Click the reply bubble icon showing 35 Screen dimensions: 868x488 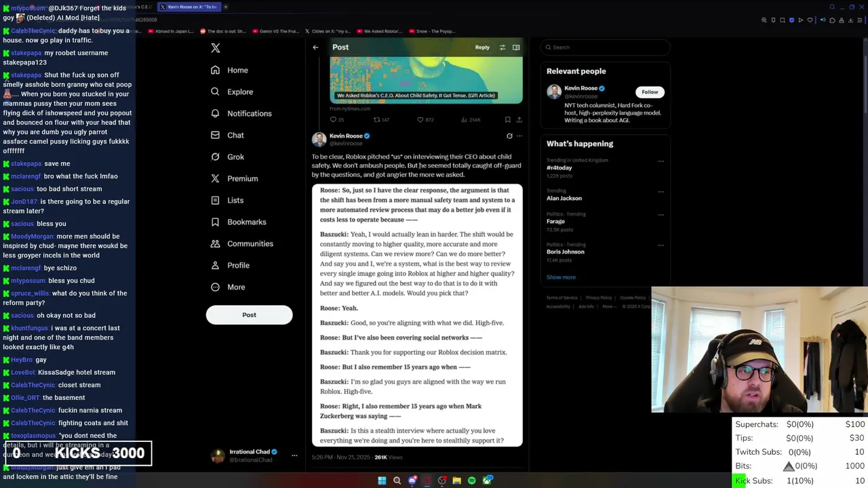click(x=333, y=120)
